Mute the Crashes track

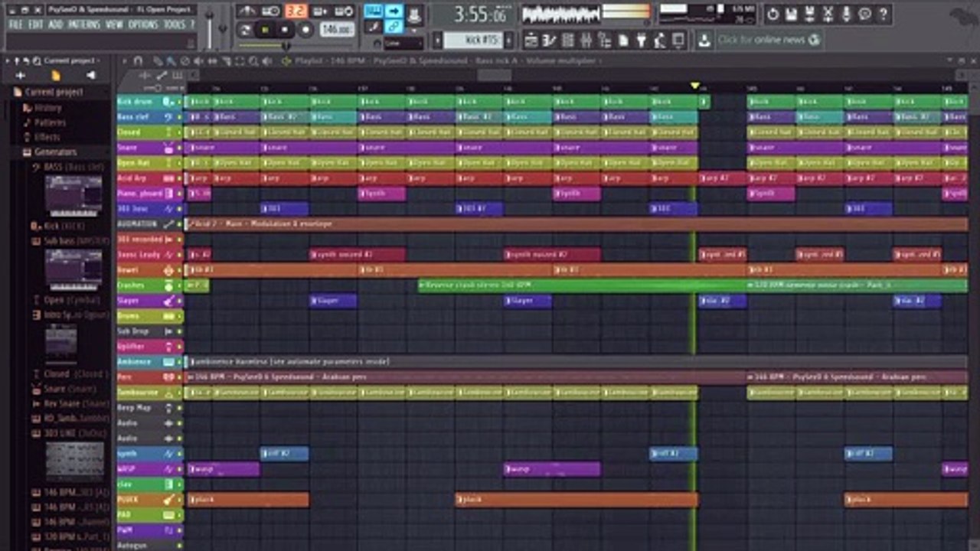[x=180, y=285]
